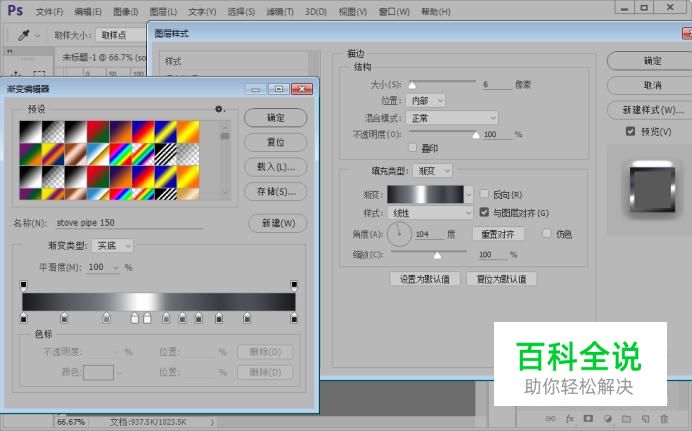Enable the 叠印 overprint checkbox
Screen dimensions: 692x431
(413, 148)
